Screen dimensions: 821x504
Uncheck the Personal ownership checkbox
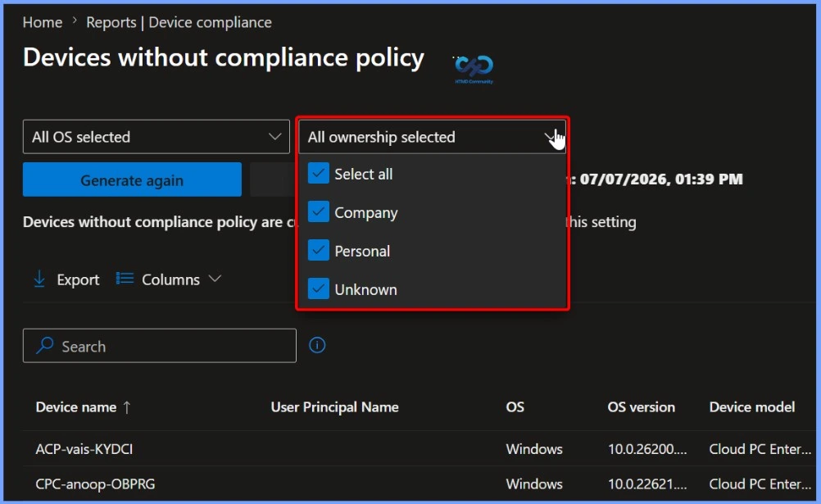click(x=319, y=251)
